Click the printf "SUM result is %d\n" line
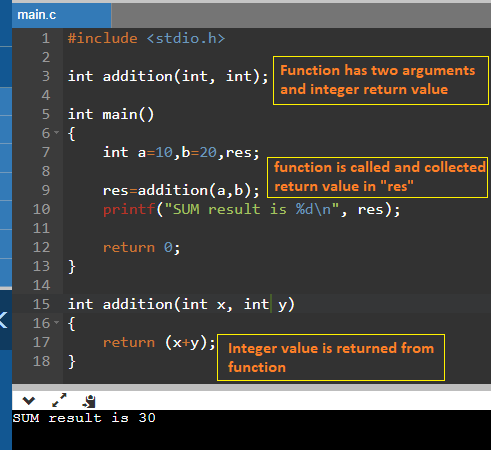 point(252,209)
